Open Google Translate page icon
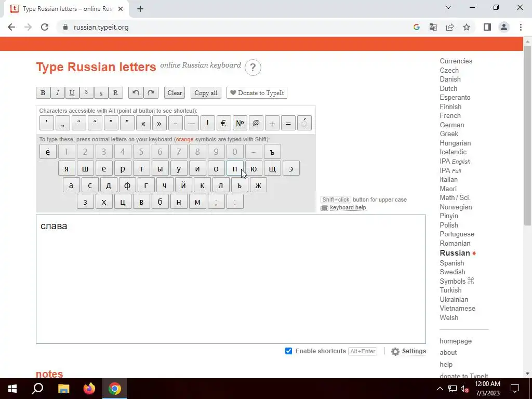Image resolution: width=532 pixels, height=399 pixels. coord(433,27)
